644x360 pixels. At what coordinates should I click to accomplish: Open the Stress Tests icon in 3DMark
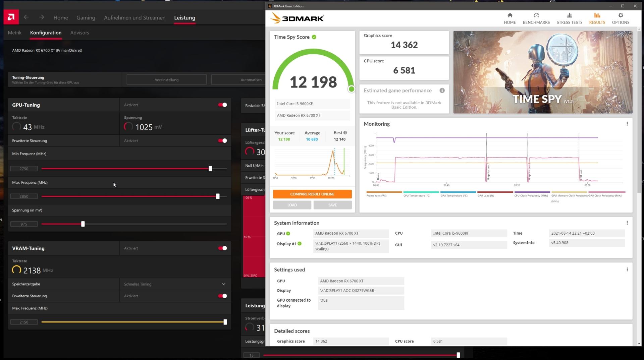[x=570, y=15]
